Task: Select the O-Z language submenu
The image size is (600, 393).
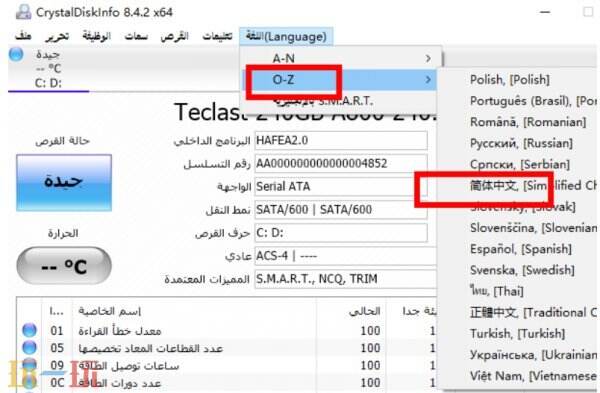Action: pyautogui.click(x=339, y=80)
